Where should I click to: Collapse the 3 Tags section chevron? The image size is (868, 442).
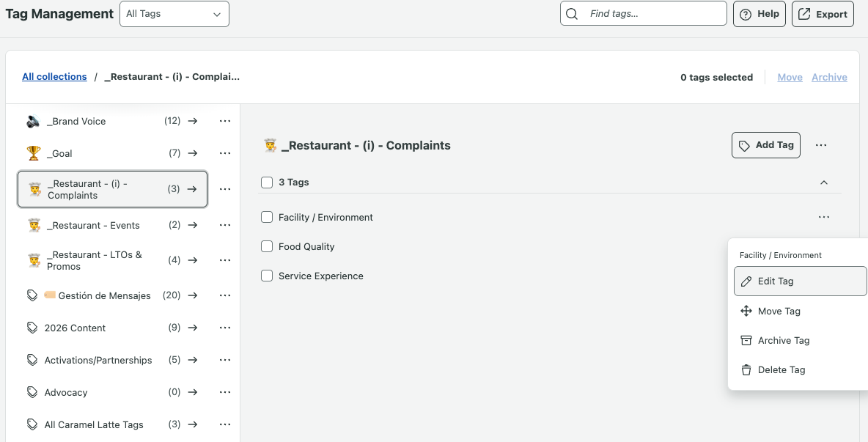(x=824, y=182)
